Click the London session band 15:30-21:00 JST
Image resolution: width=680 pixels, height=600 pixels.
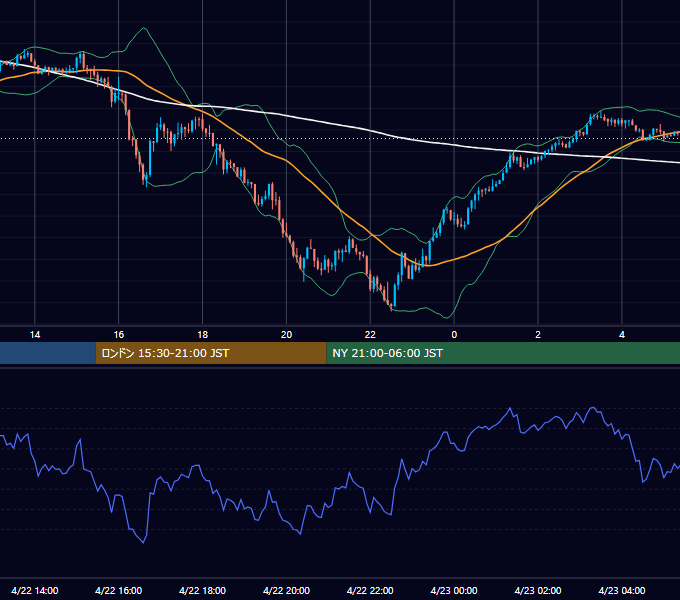click(x=211, y=353)
